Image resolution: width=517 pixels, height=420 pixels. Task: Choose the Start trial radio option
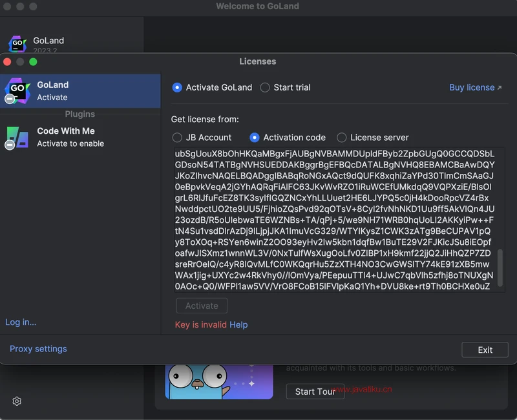tap(285, 87)
